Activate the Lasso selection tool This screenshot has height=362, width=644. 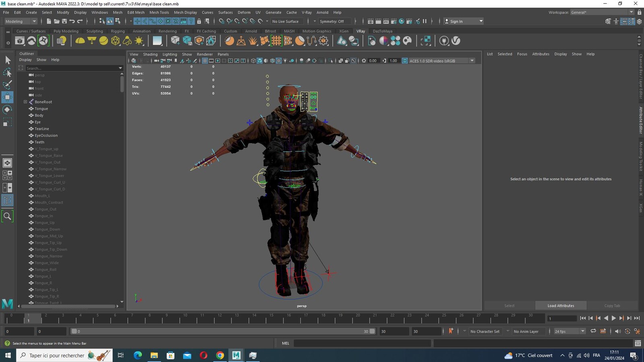pyautogui.click(x=7, y=72)
